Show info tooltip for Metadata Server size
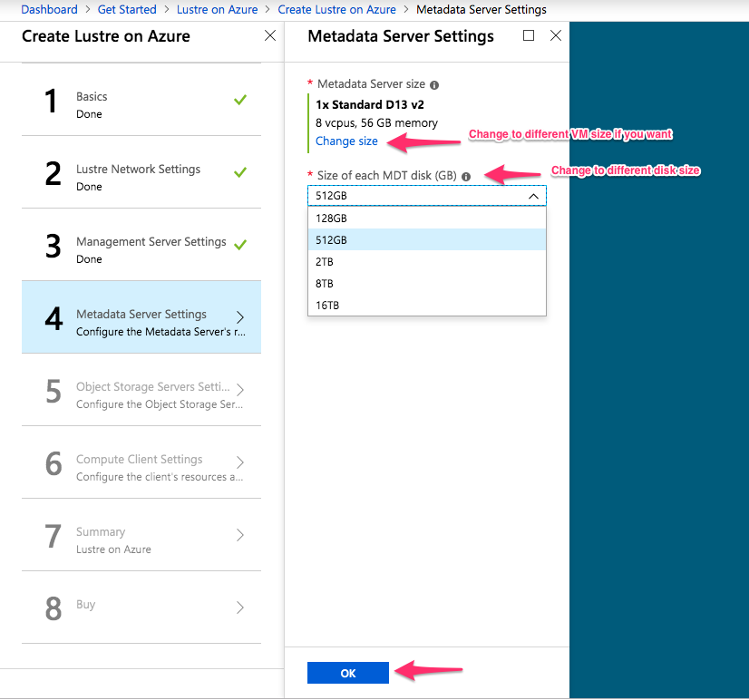The image size is (749, 700). (434, 85)
